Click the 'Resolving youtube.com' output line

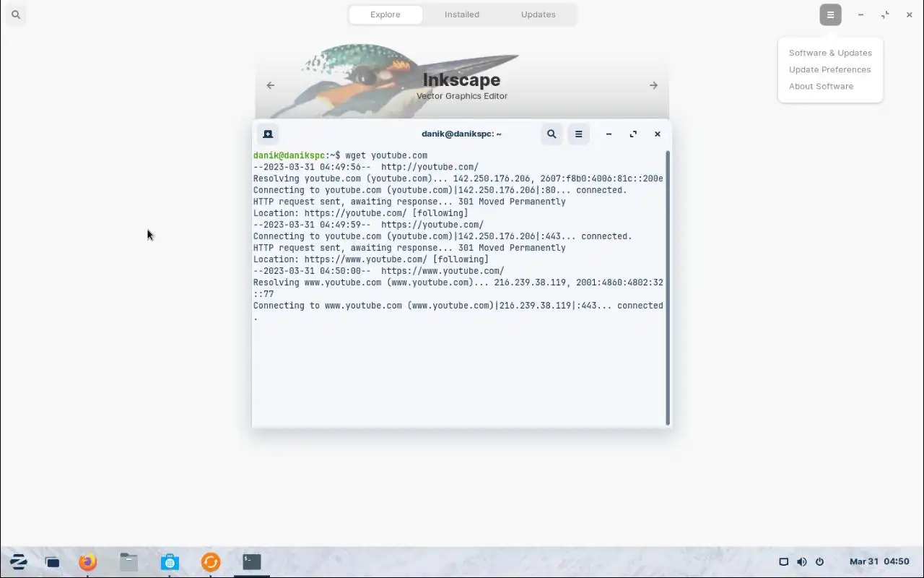pyautogui.click(x=458, y=178)
